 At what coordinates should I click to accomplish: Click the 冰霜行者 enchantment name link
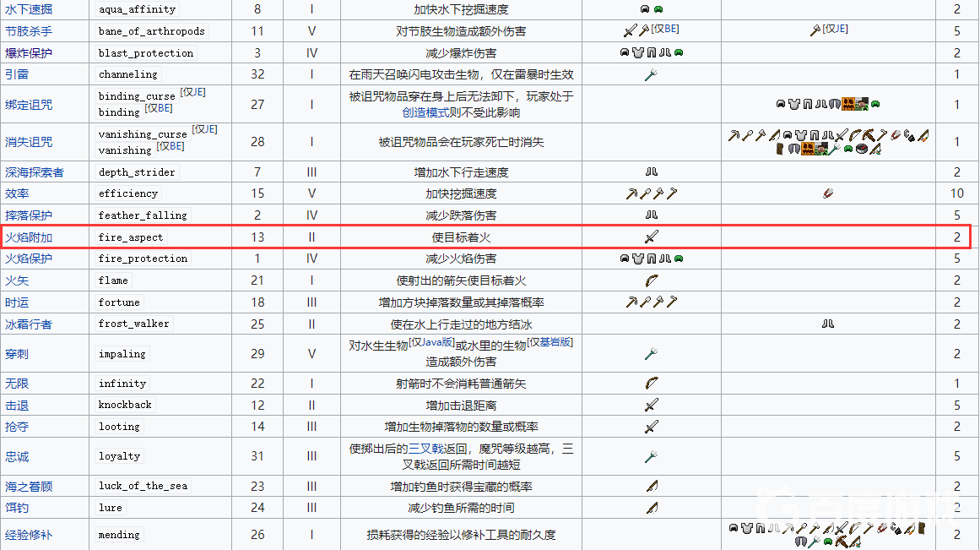coord(29,324)
